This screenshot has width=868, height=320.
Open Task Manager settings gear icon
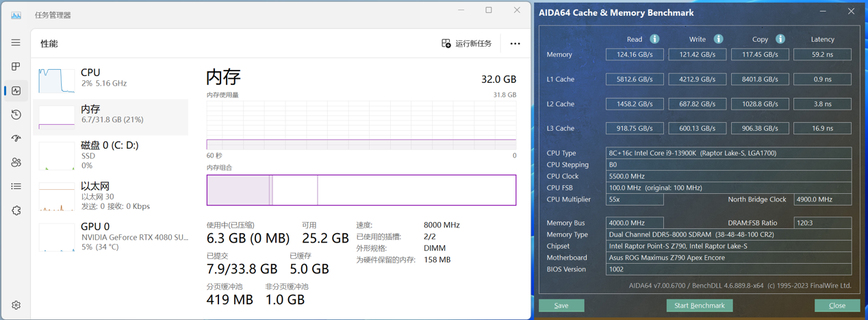pyautogui.click(x=16, y=305)
